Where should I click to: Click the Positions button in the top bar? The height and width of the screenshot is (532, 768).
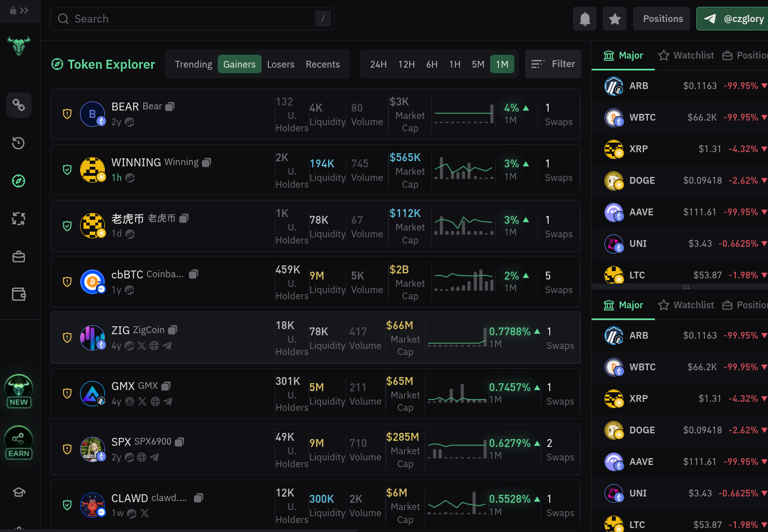661,19
